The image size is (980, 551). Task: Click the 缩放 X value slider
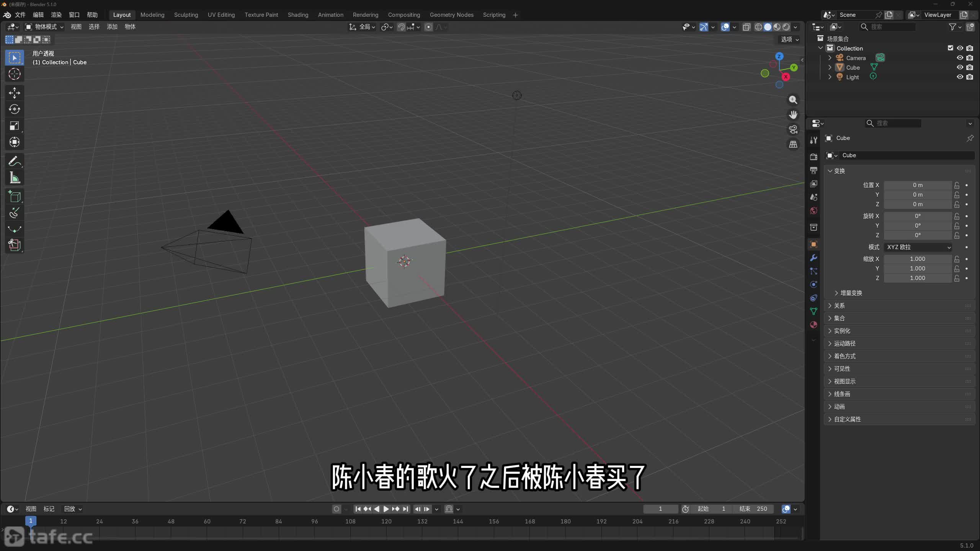tap(917, 259)
